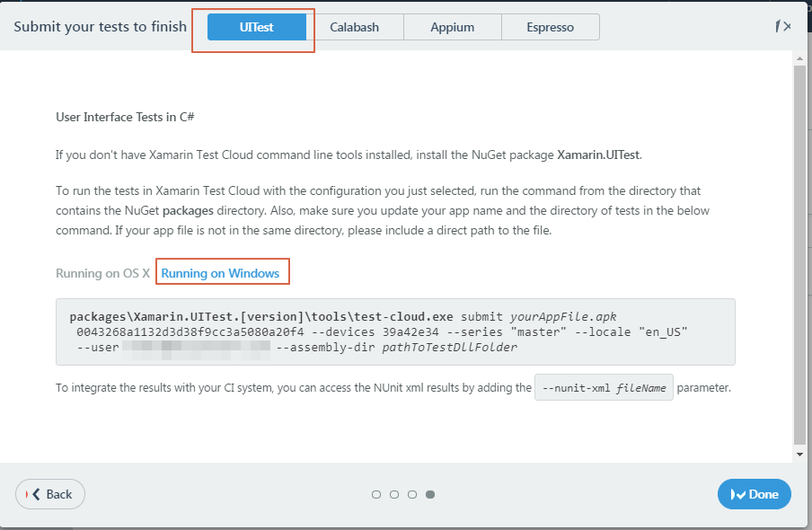Choose the Espresso tab
812x530 pixels.
tap(551, 27)
